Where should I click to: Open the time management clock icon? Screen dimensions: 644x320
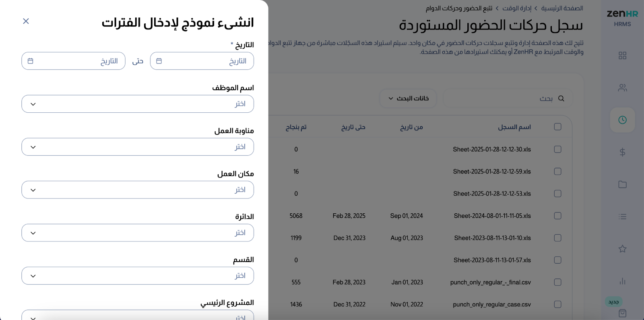click(x=622, y=120)
